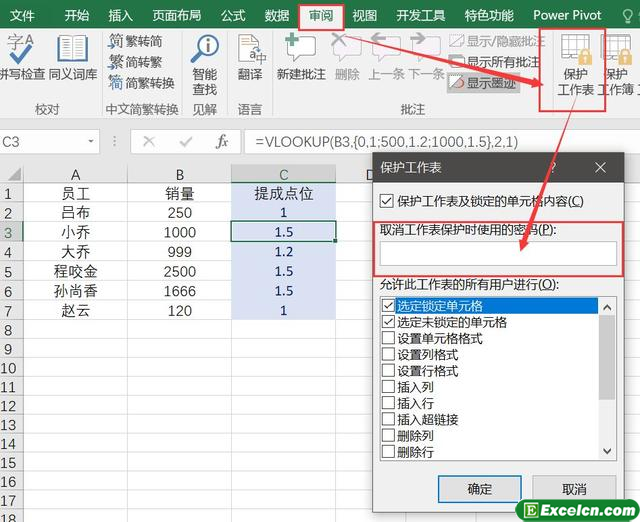This screenshot has width=640, height=522.
Task: Enable 删除列 permission
Action: (x=388, y=435)
